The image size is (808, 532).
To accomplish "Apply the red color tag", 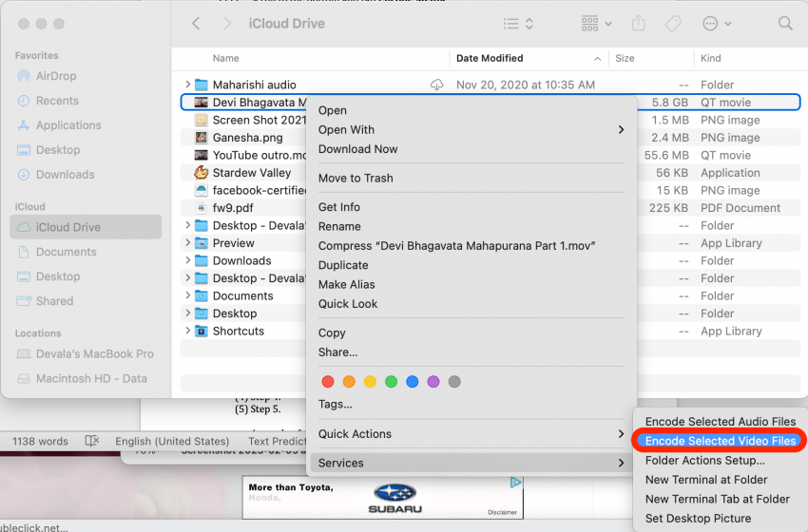I will pos(328,382).
